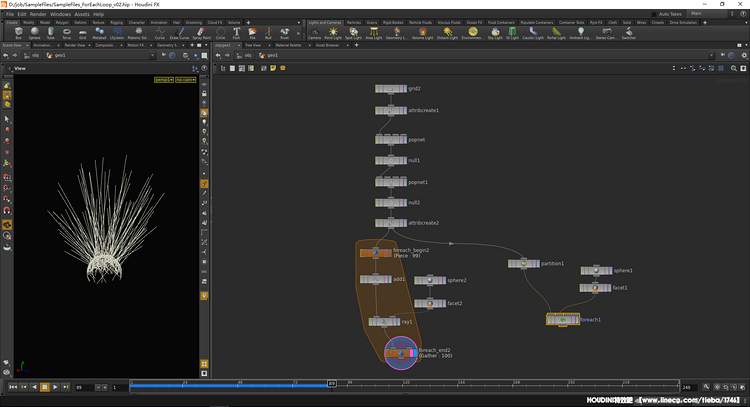The height and width of the screenshot is (407, 750).
Task: Add a Stereo Camera from the shelf
Action: click(606, 33)
